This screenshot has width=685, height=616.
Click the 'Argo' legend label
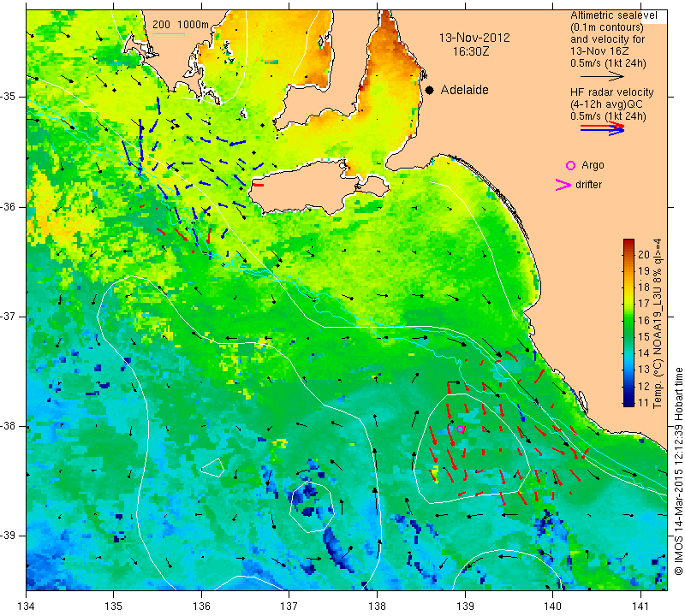[x=593, y=165]
